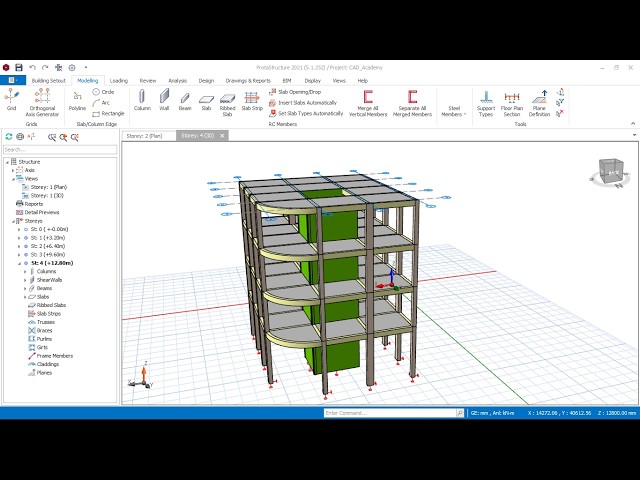Click the Undo arrow
This screenshot has width=640, height=480.
tap(32, 67)
